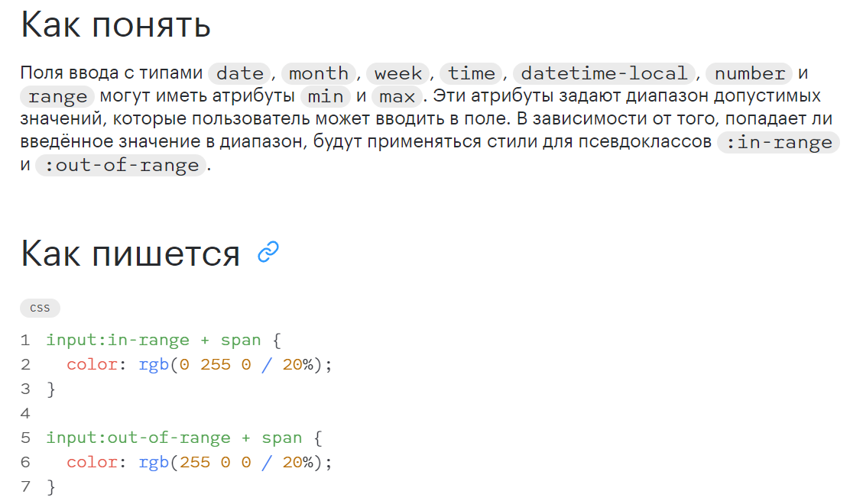Click the date inline code tag
This screenshot has width=850, height=504.
pyautogui.click(x=239, y=73)
